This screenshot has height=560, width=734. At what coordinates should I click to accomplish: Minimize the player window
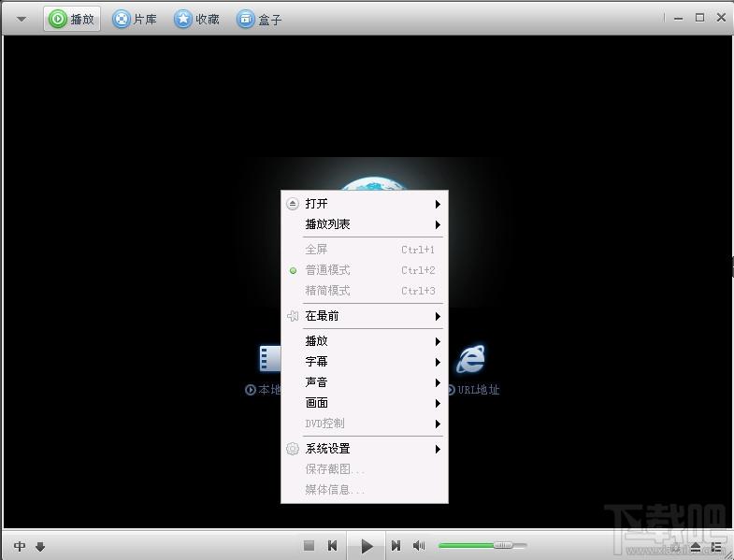678,19
